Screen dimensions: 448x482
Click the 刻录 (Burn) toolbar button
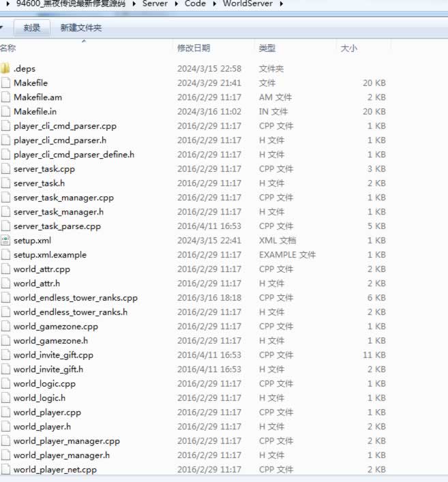point(32,28)
